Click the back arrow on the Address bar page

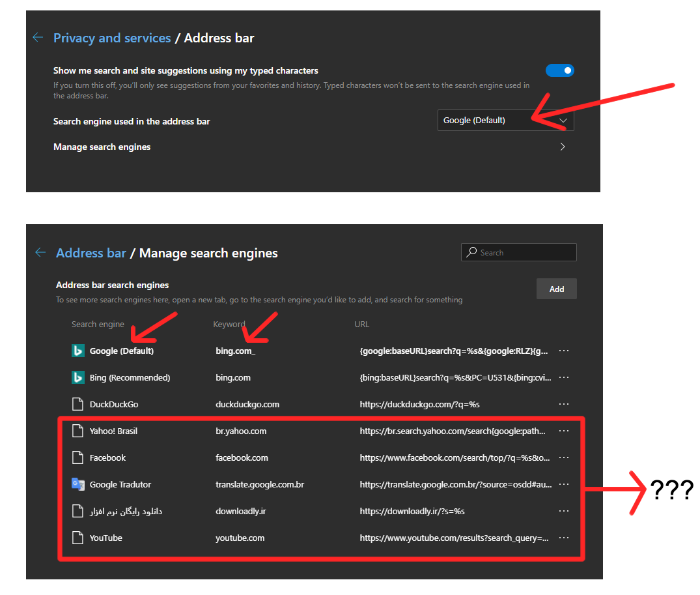pyautogui.click(x=37, y=37)
